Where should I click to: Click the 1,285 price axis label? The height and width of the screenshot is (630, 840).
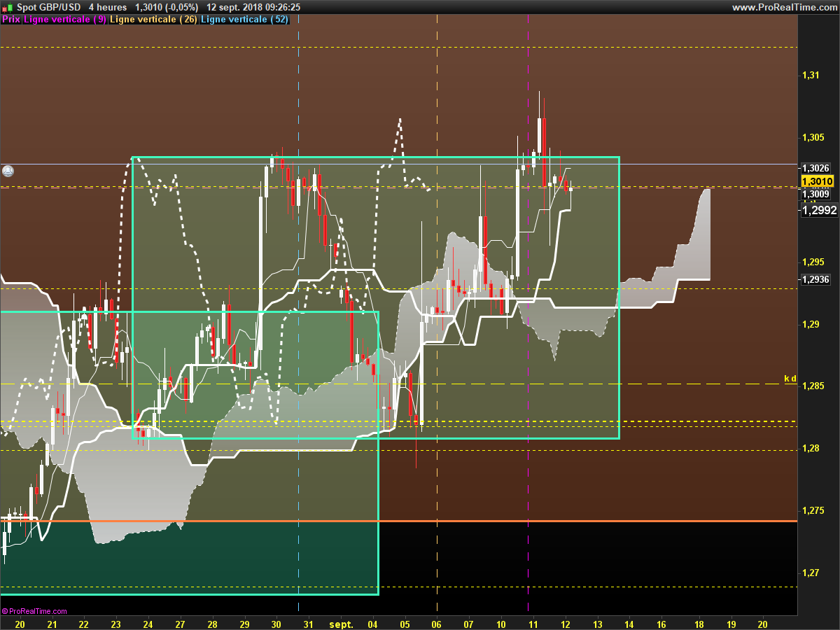(813, 386)
